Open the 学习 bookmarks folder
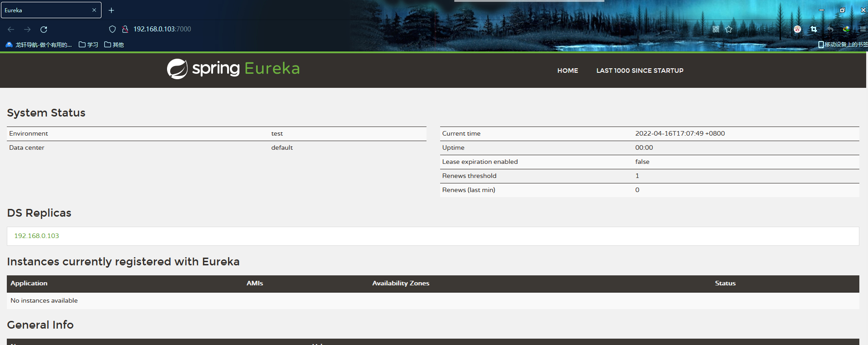The height and width of the screenshot is (345, 868). coord(88,45)
